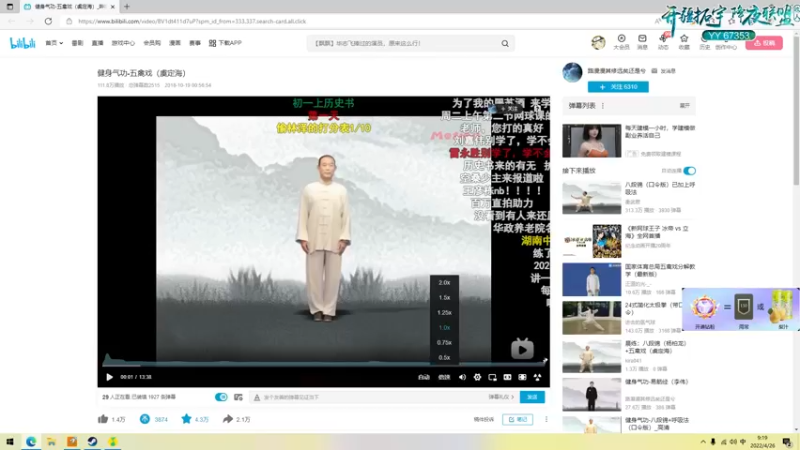Open 弹幕列表 three-dot options
This screenshot has height=450, width=800.
pos(603,106)
